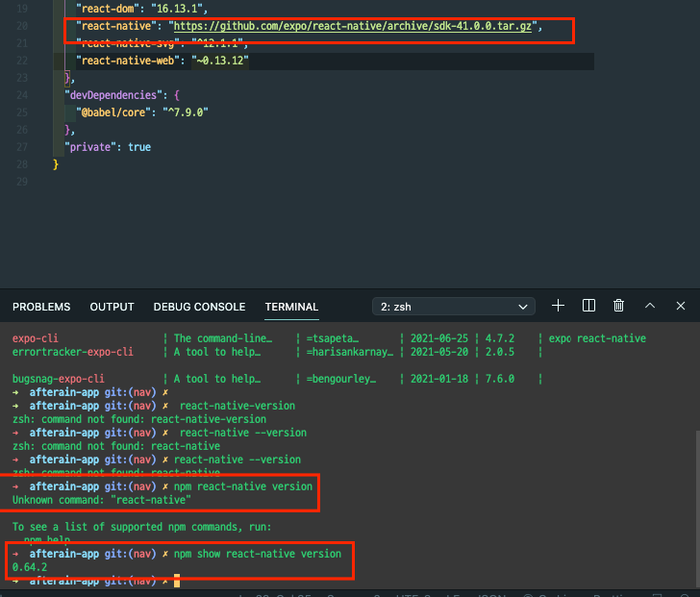Screen dimensions: 700x597
Task: Click the terminal cursor at the last prompt
Action: [x=177, y=581]
